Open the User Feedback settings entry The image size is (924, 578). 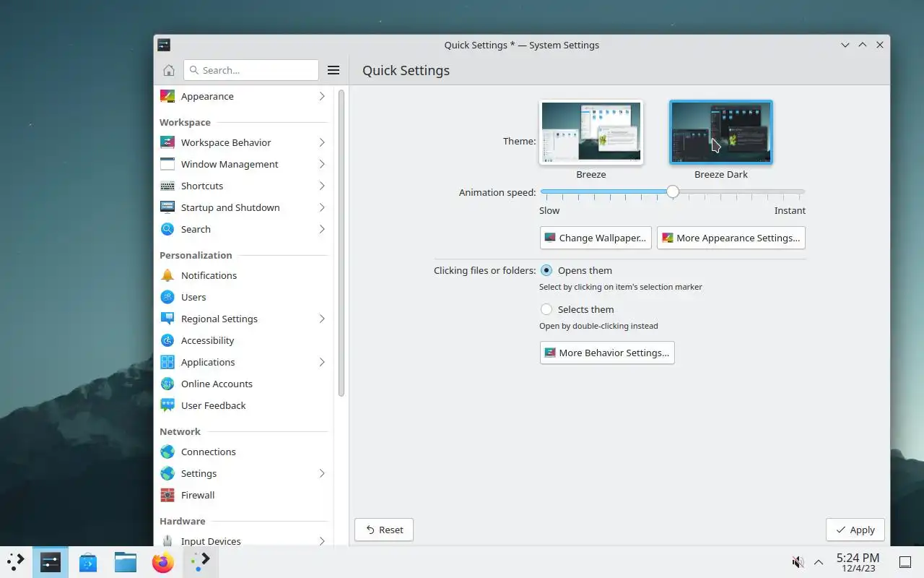tap(244, 405)
